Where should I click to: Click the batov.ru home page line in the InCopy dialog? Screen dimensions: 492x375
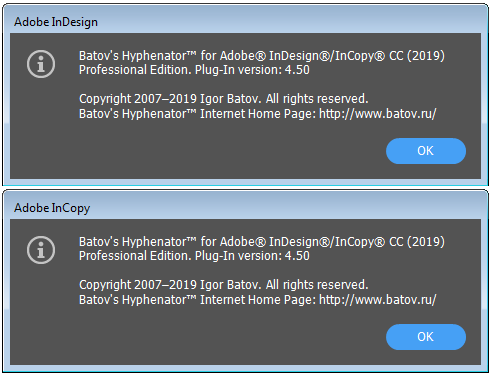pos(258,300)
